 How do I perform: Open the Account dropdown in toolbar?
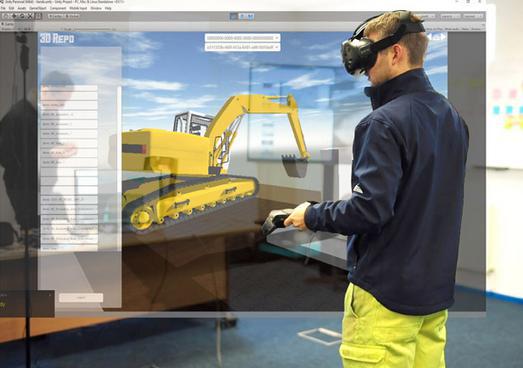tap(426, 16)
